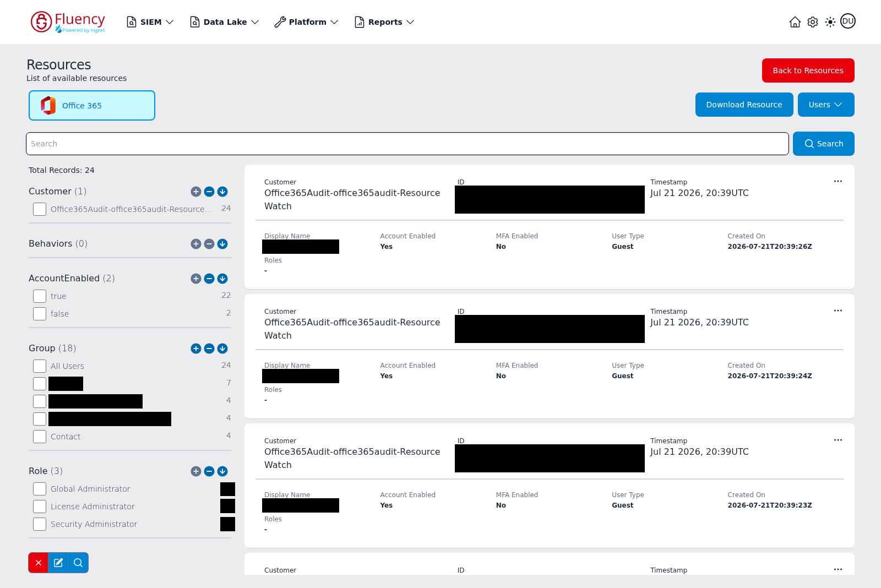The height and width of the screenshot is (588, 881).
Task: Click the Download Resource button
Action: click(x=744, y=105)
